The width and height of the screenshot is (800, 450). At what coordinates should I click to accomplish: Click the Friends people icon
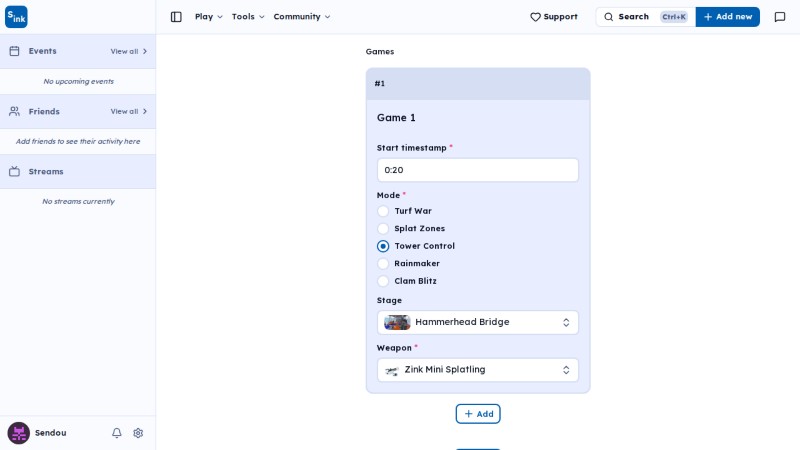pyautogui.click(x=14, y=111)
